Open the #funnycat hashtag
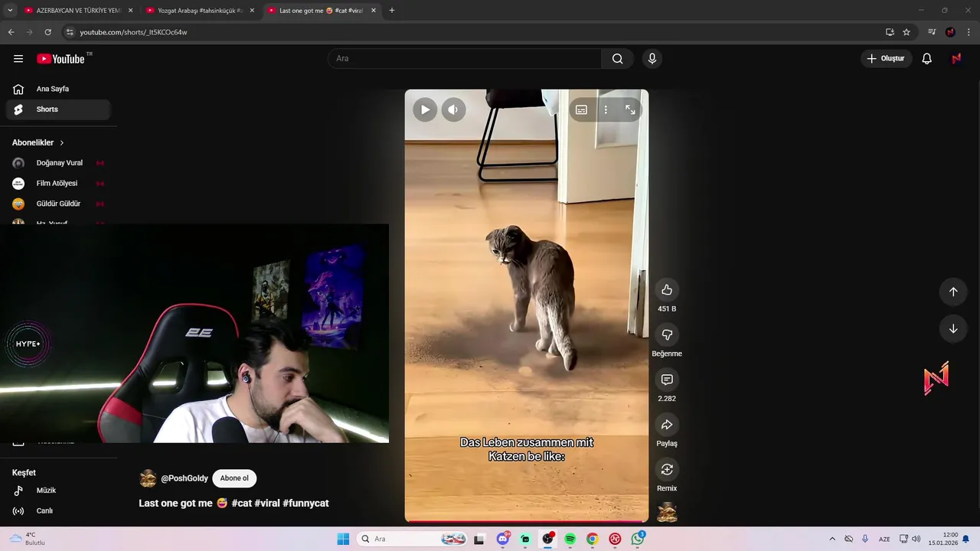The image size is (980, 551). (305, 504)
